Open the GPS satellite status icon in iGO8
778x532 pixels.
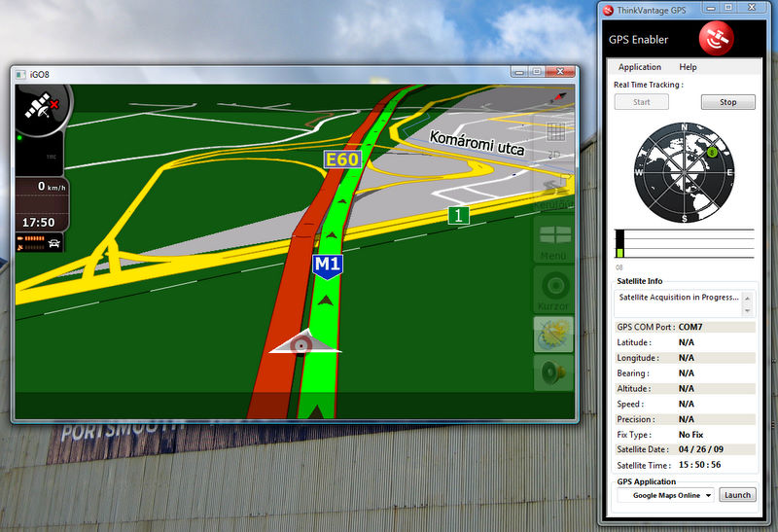[x=42, y=107]
